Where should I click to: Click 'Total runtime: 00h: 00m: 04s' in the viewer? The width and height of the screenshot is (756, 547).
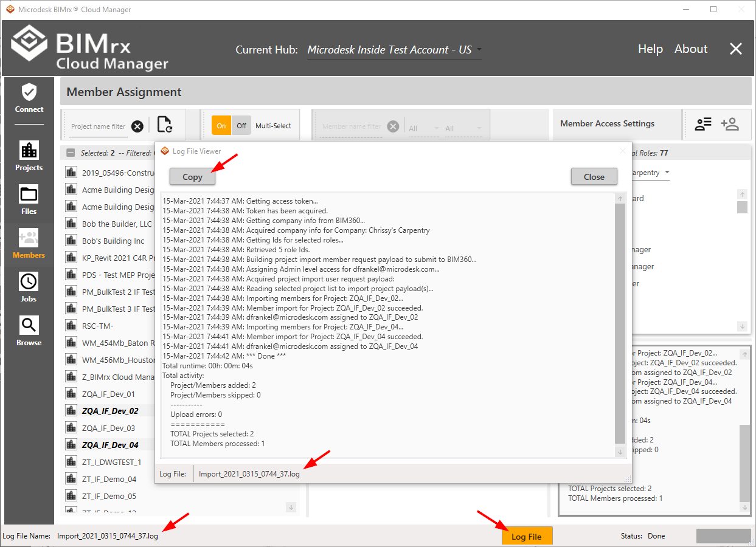click(x=209, y=366)
